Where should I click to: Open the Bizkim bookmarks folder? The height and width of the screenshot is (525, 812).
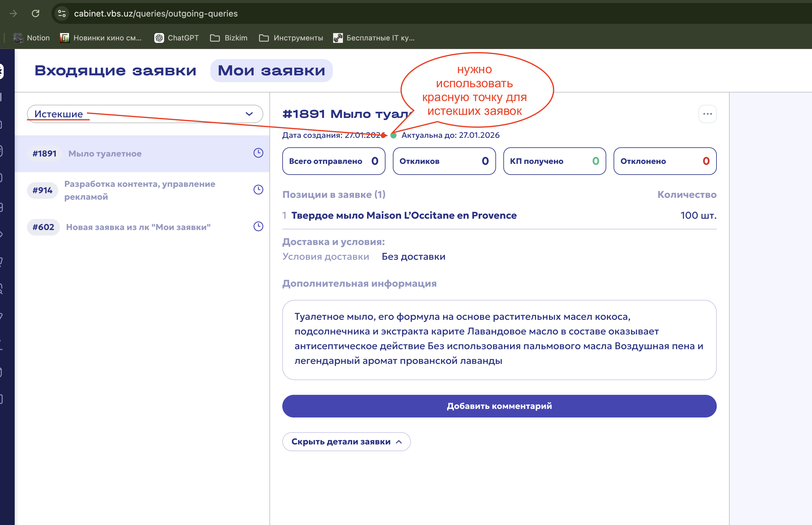pyautogui.click(x=229, y=38)
